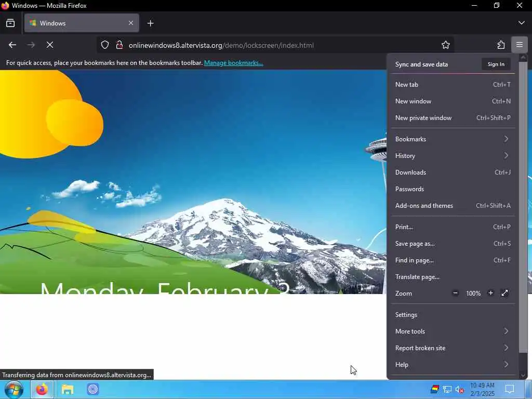Reset zoom via 100% label
This screenshot has width=532, height=399.
tap(473, 294)
